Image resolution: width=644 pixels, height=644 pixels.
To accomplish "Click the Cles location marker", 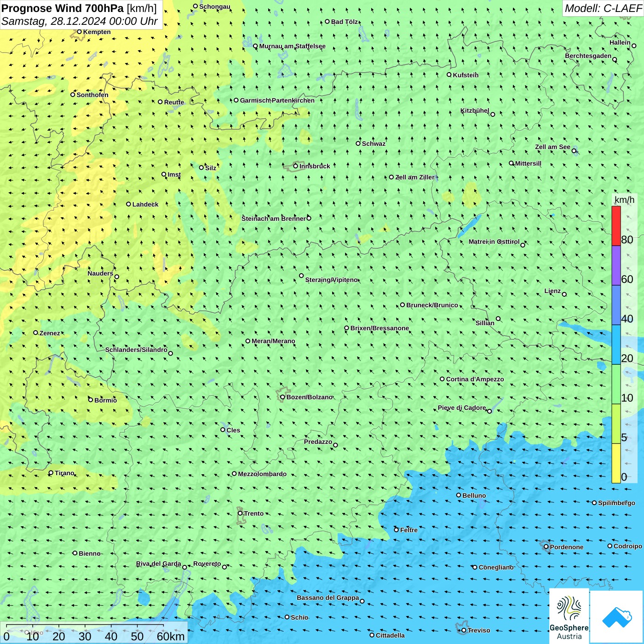I will pyautogui.click(x=223, y=430).
